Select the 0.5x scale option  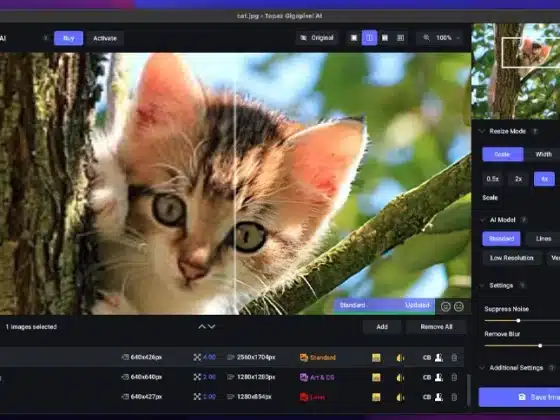pos(492,179)
